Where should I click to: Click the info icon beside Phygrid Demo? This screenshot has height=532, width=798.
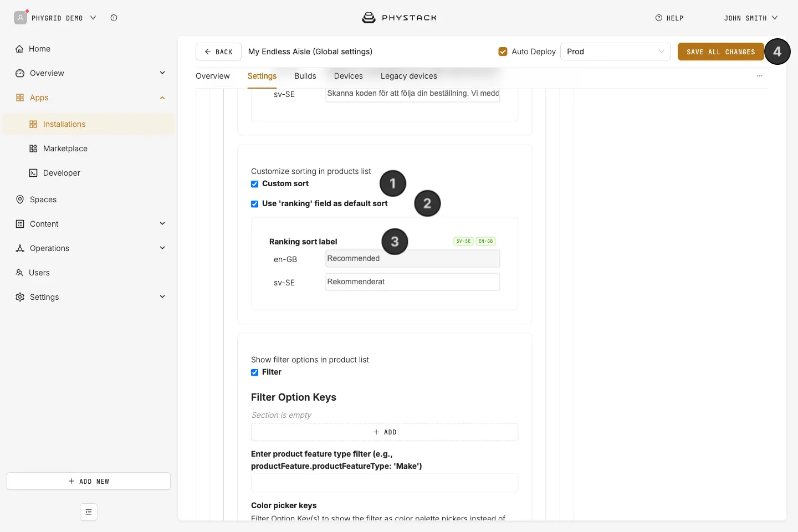(114, 18)
